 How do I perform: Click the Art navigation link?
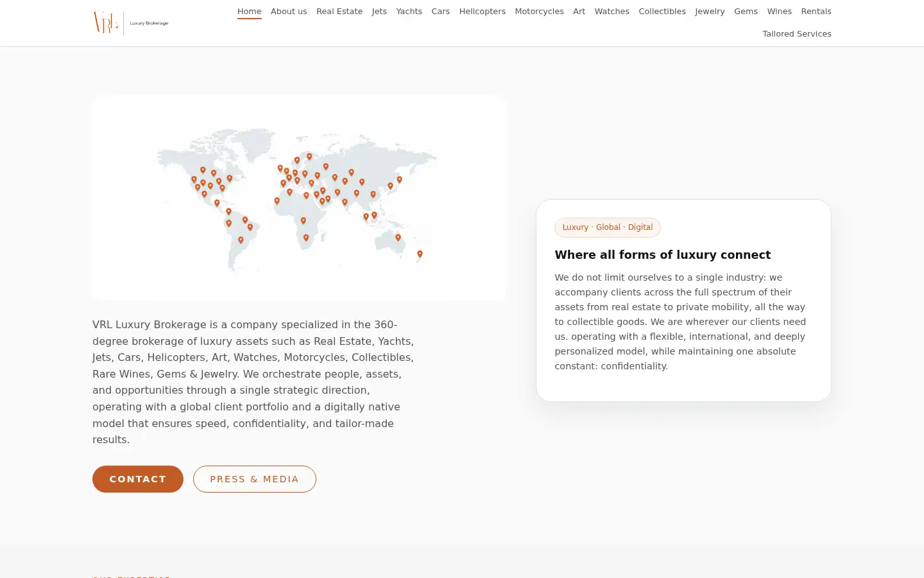pyautogui.click(x=579, y=12)
